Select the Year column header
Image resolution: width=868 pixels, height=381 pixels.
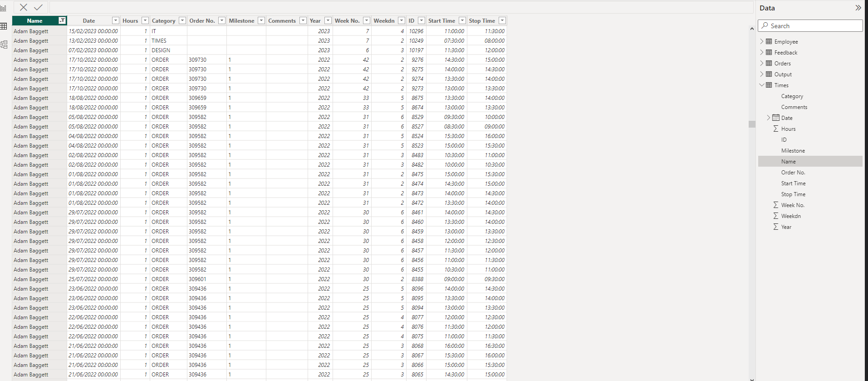[315, 20]
